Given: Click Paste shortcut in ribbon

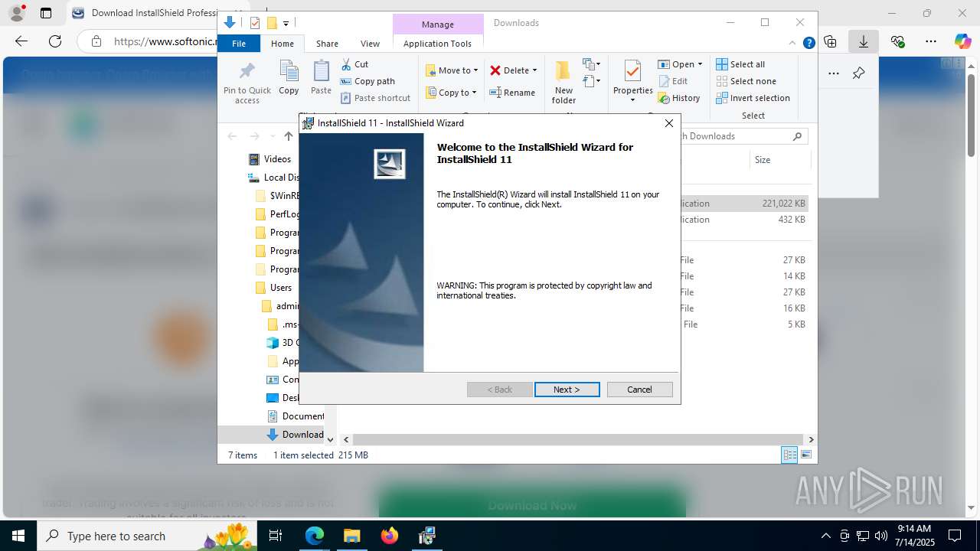Looking at the screenshot, I should (375, 98).
